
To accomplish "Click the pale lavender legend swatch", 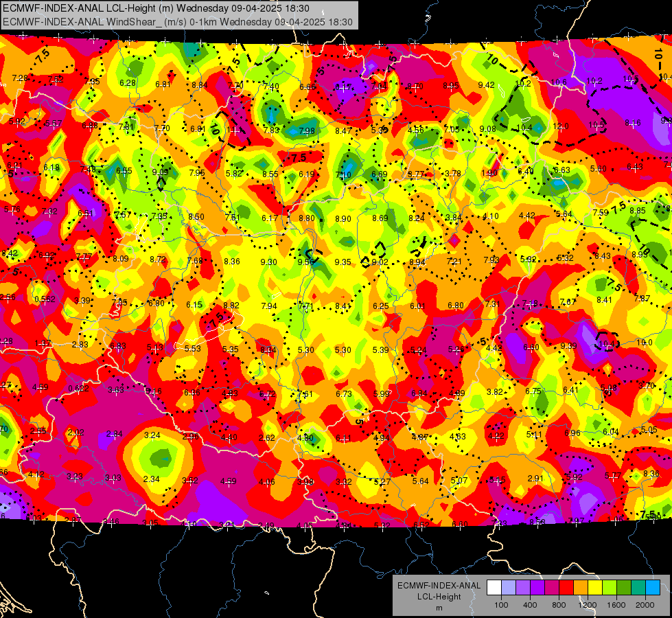I will point(509,588).
